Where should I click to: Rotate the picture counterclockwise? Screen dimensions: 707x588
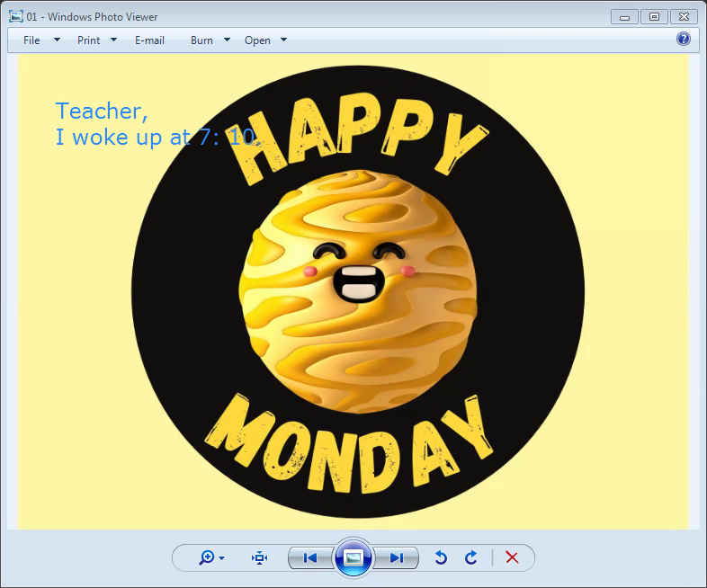point(441,558)
